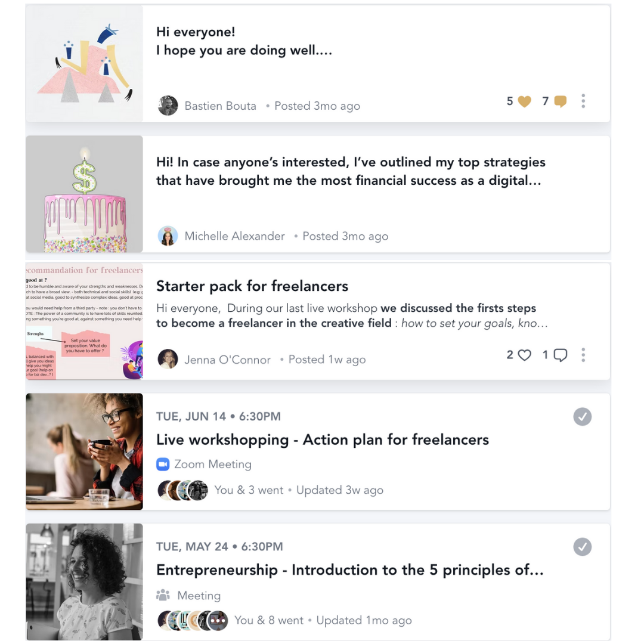This screenshot has width=644, height=644.
Task: Open the Entrepreneurship introduction event title
Action: click(350, 570)
